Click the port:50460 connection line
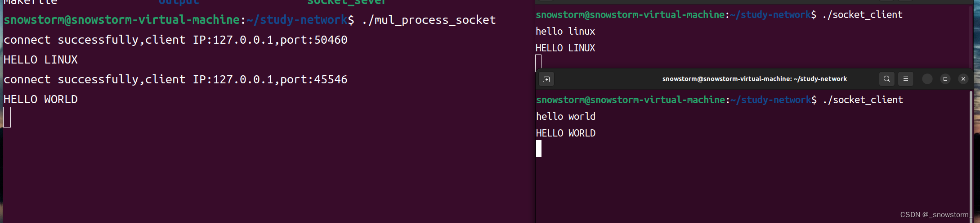 (175, 40)
